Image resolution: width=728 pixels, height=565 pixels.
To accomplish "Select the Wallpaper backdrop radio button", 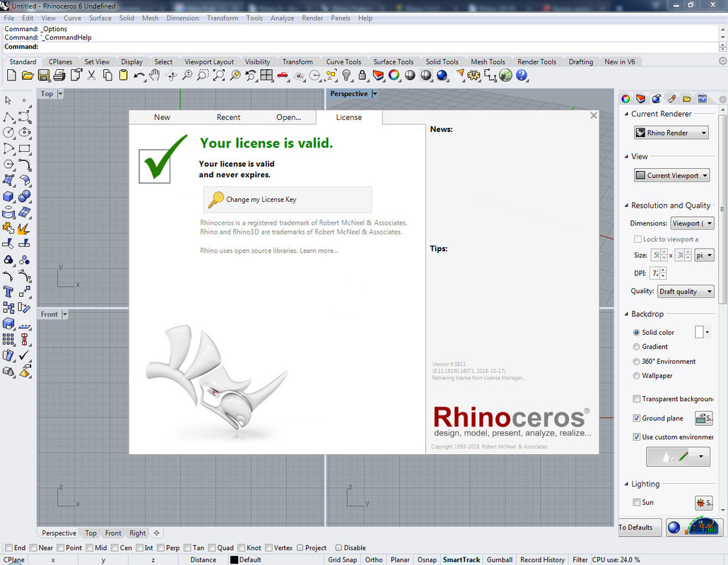I will 636,376.
